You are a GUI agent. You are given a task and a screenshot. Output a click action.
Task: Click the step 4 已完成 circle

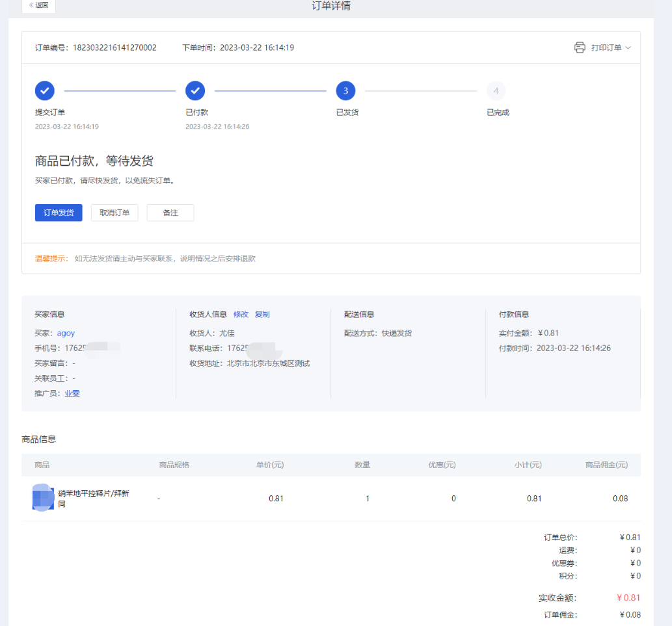pos(496,91)
